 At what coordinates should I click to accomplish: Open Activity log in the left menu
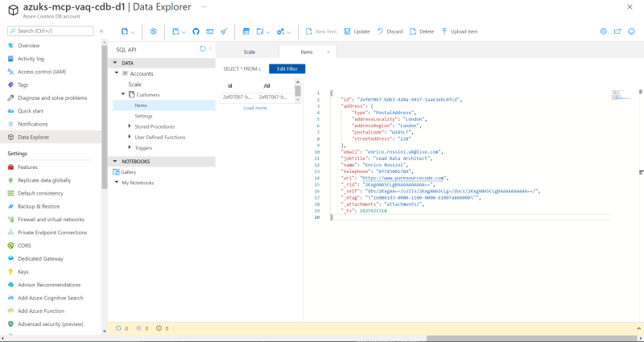pos(31,59)
